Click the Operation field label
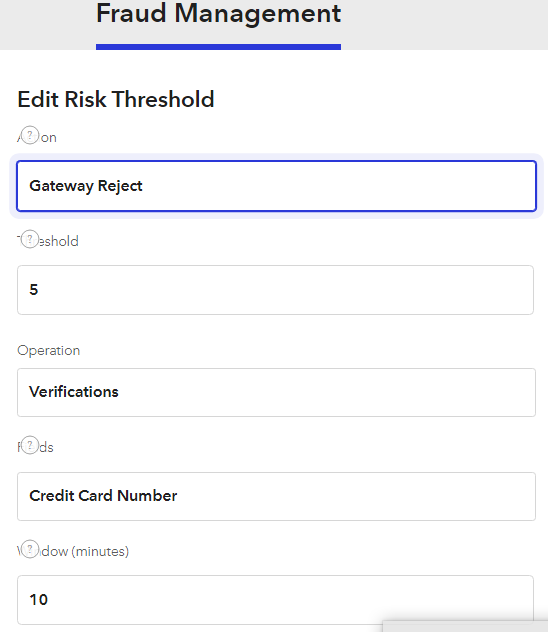This screenshot has width=548, height=632. tap(49, 351)
